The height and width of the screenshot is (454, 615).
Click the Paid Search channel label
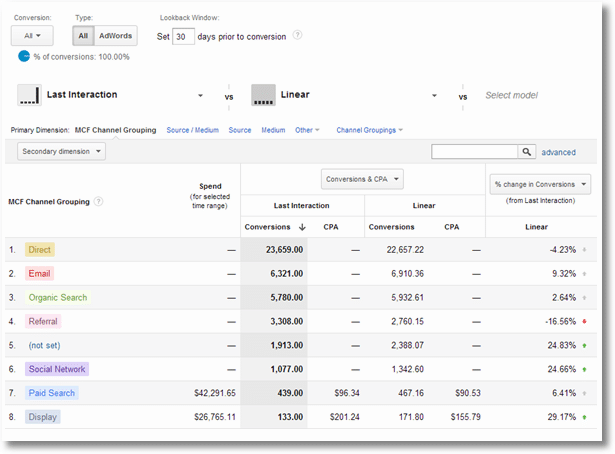[50, 393]
